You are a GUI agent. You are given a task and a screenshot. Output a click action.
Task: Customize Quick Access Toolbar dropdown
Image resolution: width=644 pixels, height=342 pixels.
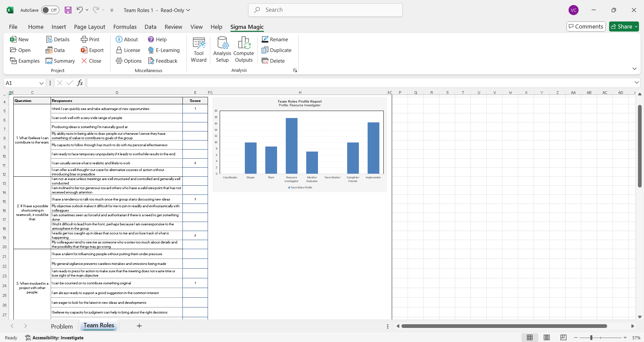click(112, 10)
